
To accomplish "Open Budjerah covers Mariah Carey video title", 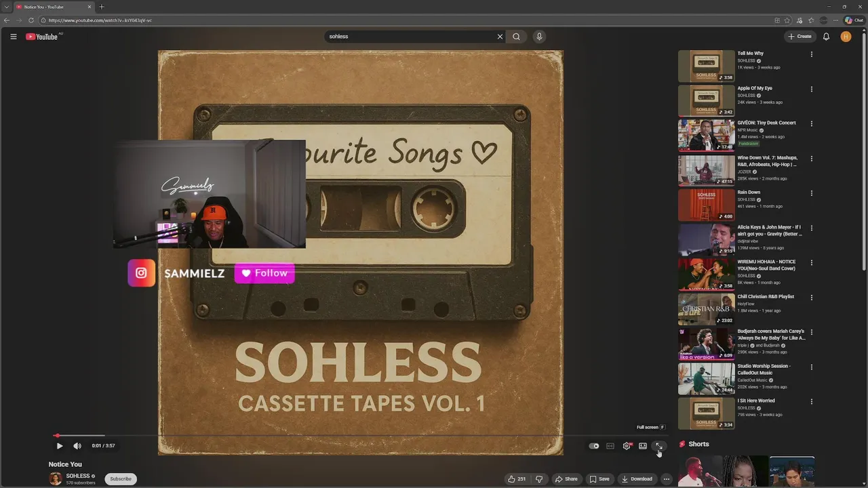I will (x=772, y=335).
